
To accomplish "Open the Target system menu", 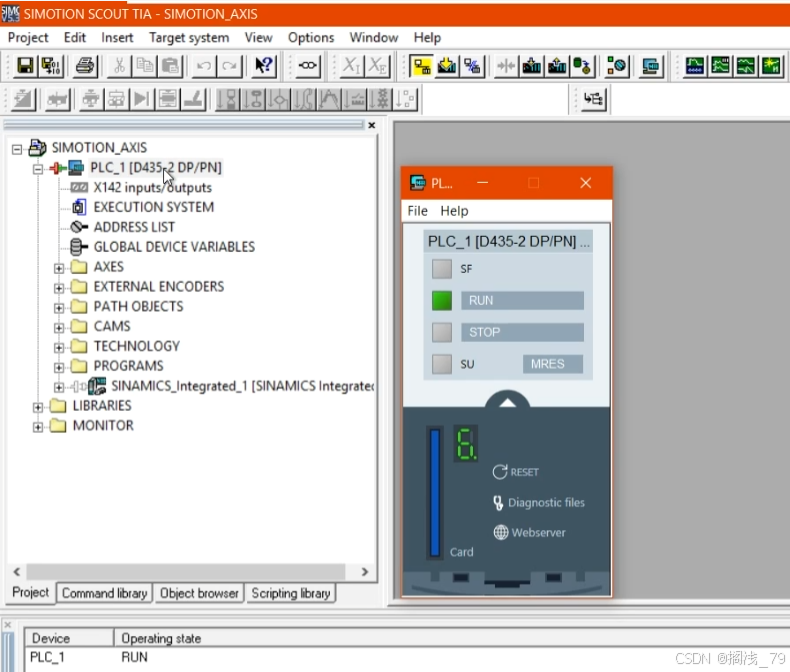I will pyautogui.click(x=189, y=37).
